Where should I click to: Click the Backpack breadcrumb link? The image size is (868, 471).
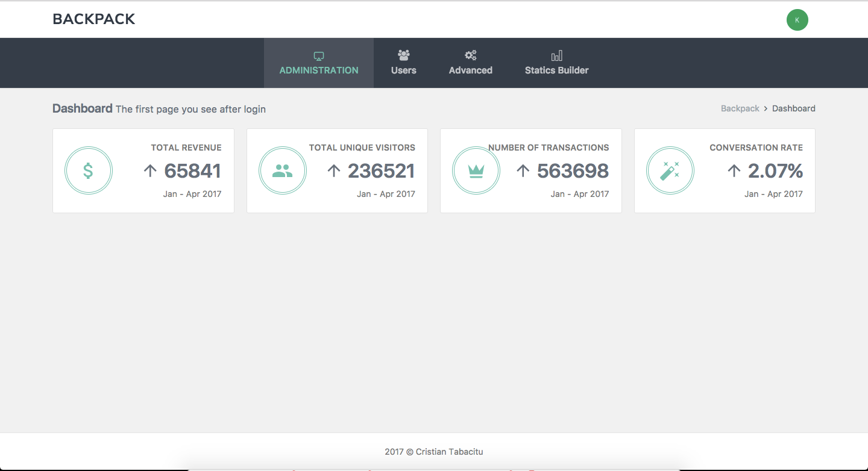point(740,108)
